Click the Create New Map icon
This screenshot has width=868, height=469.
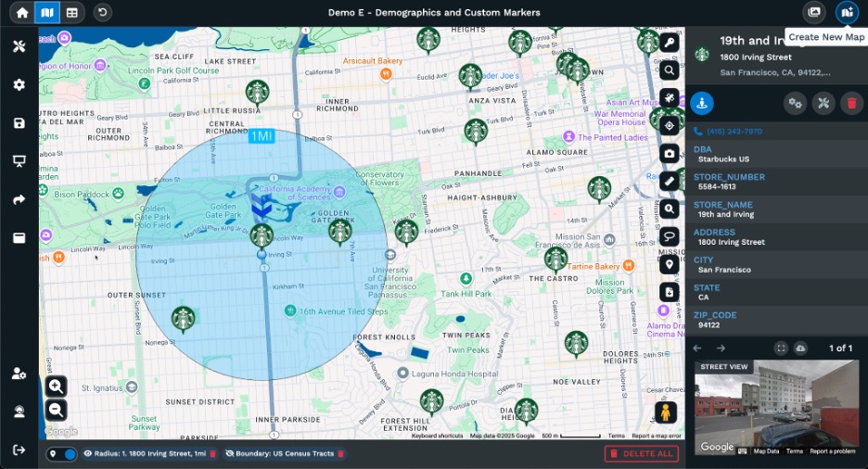point(845,12)
